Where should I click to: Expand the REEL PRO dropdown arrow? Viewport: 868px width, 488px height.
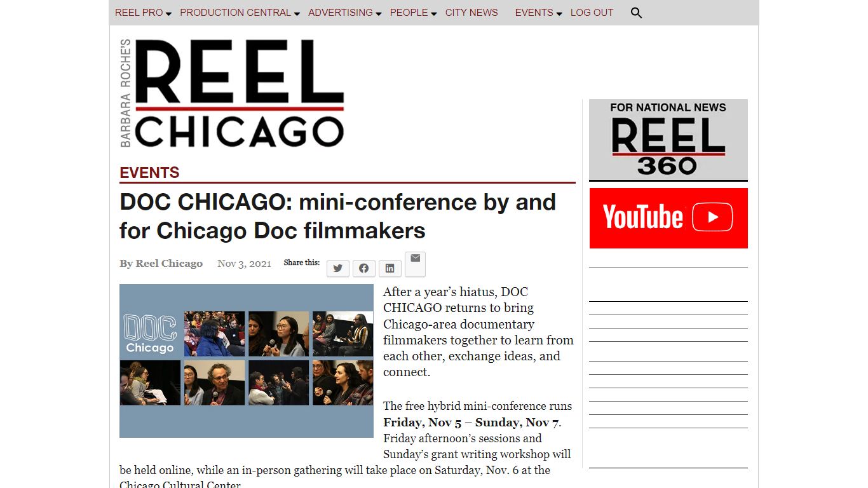click(169, 14)
